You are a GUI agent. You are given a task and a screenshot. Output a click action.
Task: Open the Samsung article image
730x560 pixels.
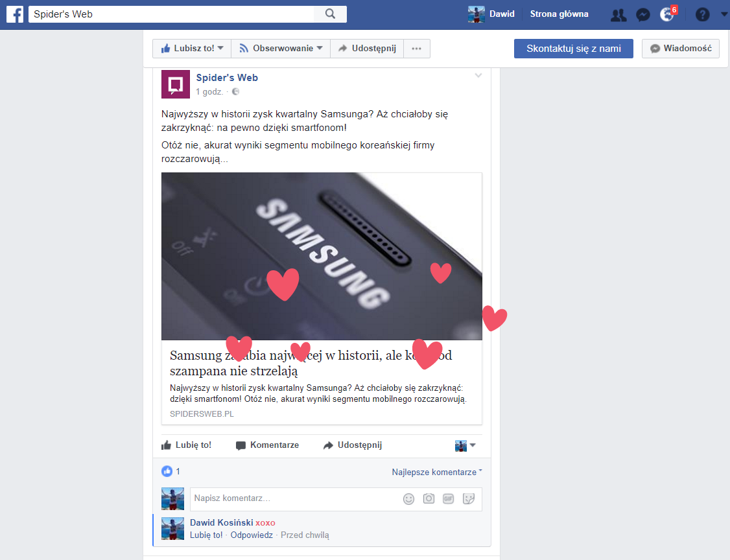322,257
